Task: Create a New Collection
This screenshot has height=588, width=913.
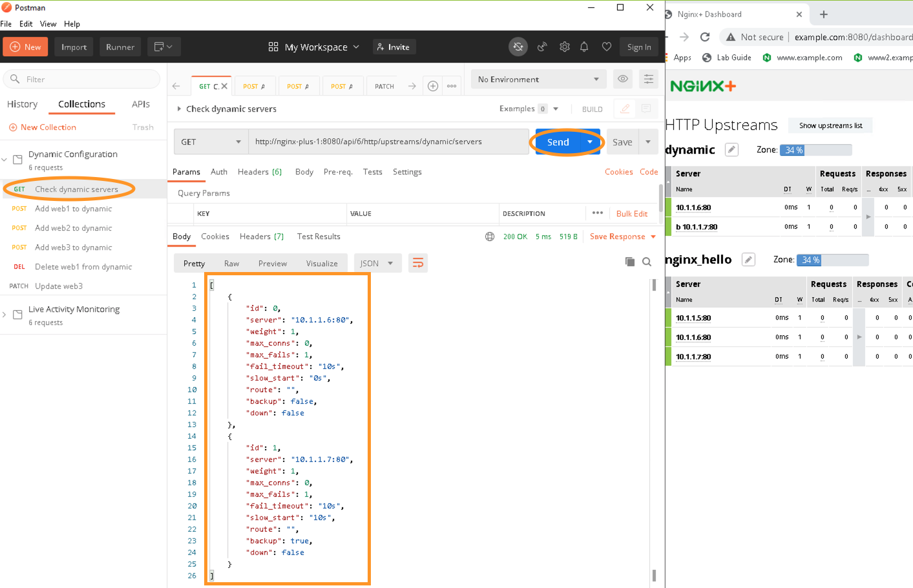Action: (x=43, y=127)
